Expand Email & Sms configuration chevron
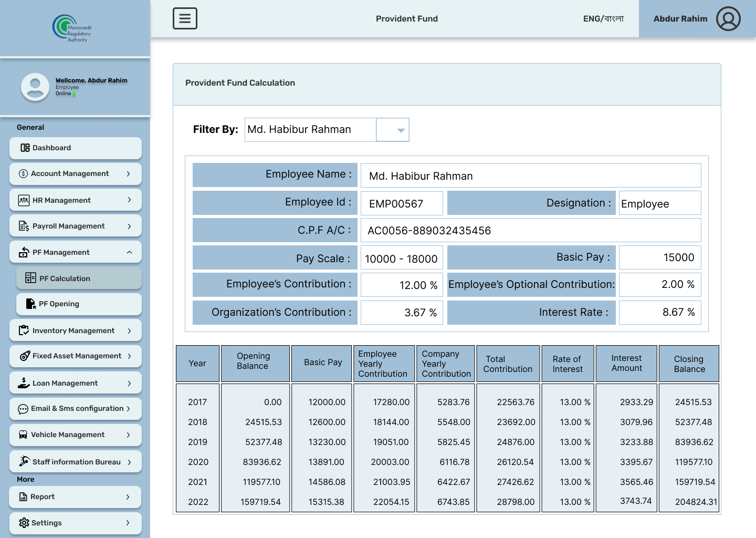The image size is (756, 538). click(x=128, y=408)
